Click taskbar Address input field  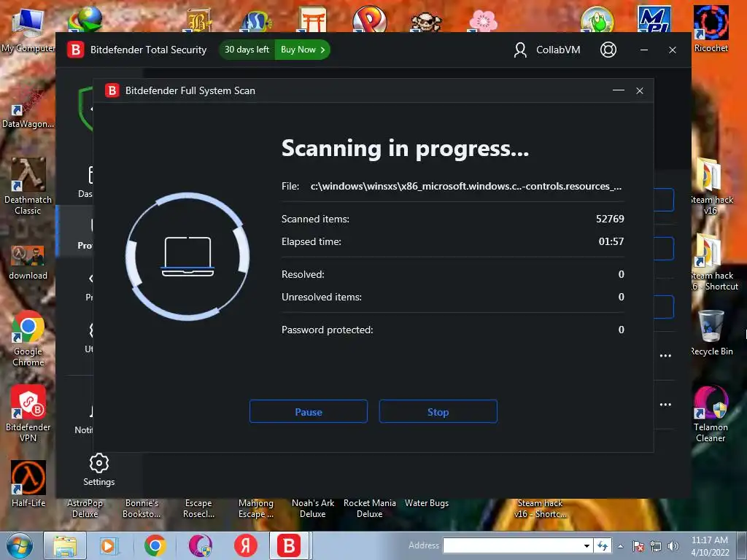[513, 545]
